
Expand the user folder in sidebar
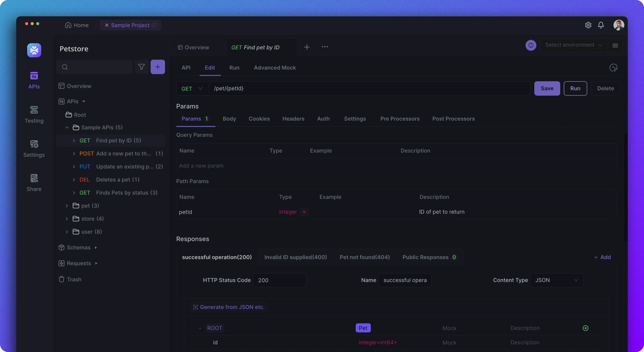[x=67, y=232]
